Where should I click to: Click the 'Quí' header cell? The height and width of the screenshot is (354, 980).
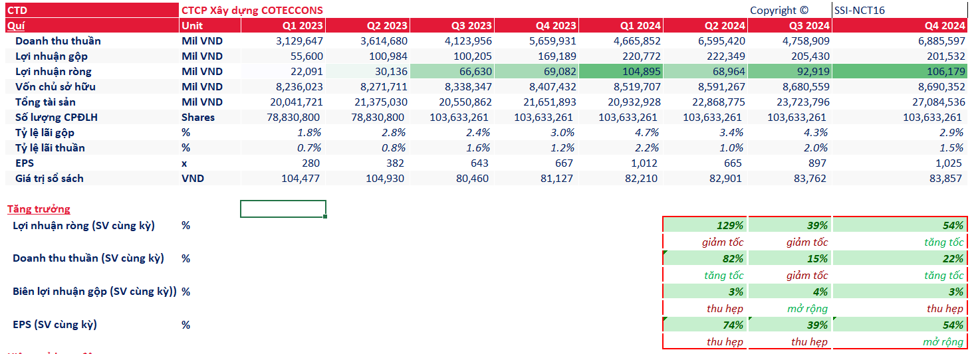click(92, 25)
